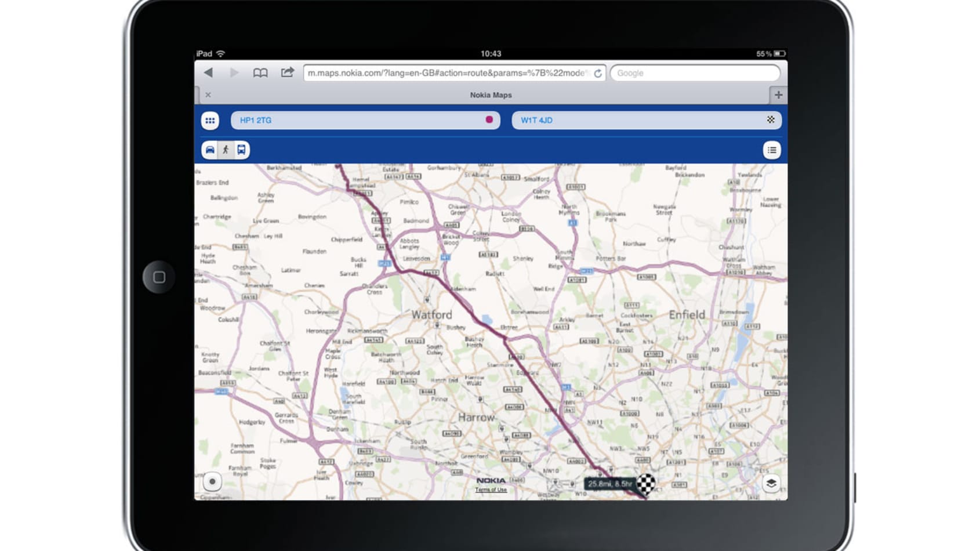Tap the share/action arrow icon
This screenshot has height=551, width=980.
[x=287, y=72]
